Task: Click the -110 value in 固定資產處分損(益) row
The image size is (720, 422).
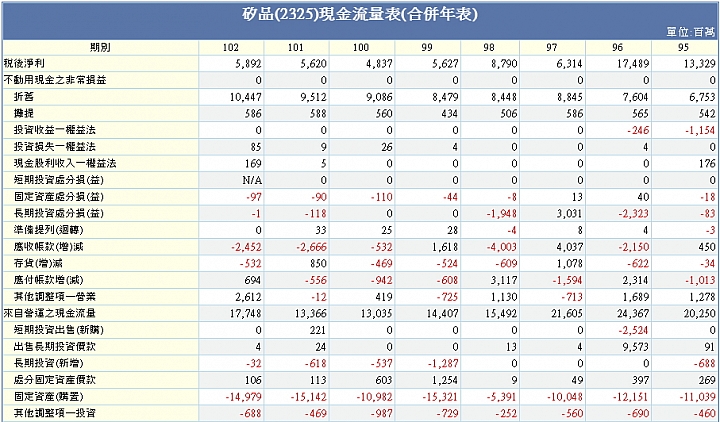Action: pos(382,197)
